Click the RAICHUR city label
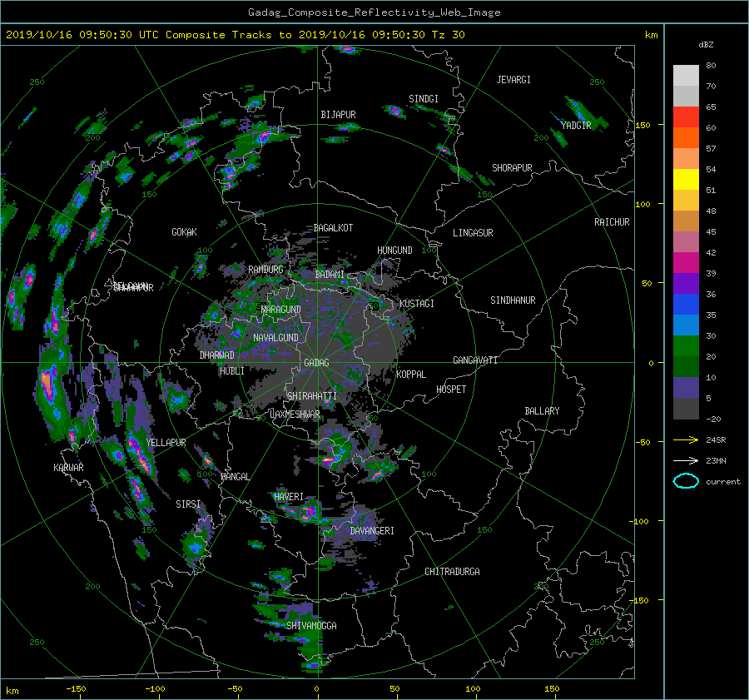Screen dimensions: 749x700 612,222
